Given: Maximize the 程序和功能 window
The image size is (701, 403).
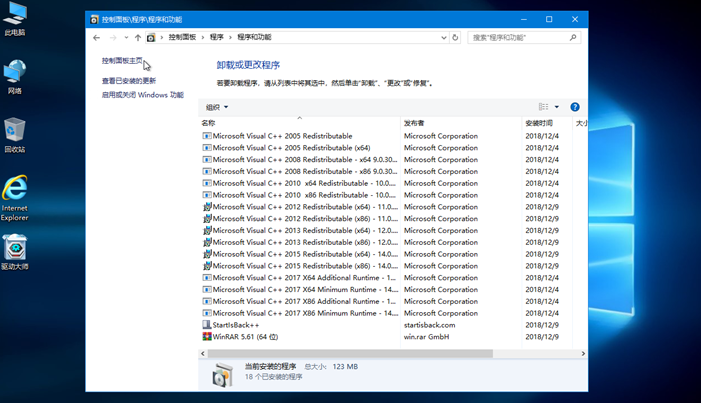Looking at the screenshot, I should click(x=549, y=19).
